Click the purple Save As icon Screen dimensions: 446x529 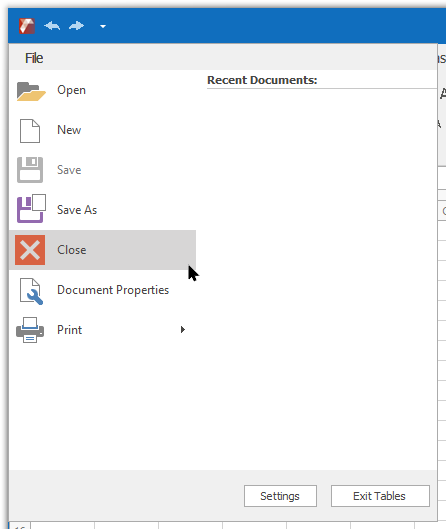(x=31, y=208)
